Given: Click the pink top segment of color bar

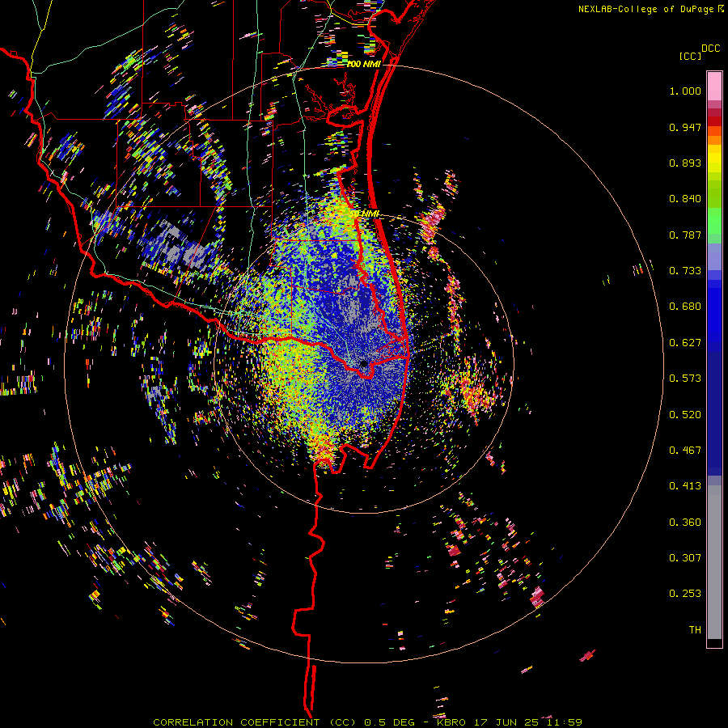Looking at the screenshot, I should point(714,86).
